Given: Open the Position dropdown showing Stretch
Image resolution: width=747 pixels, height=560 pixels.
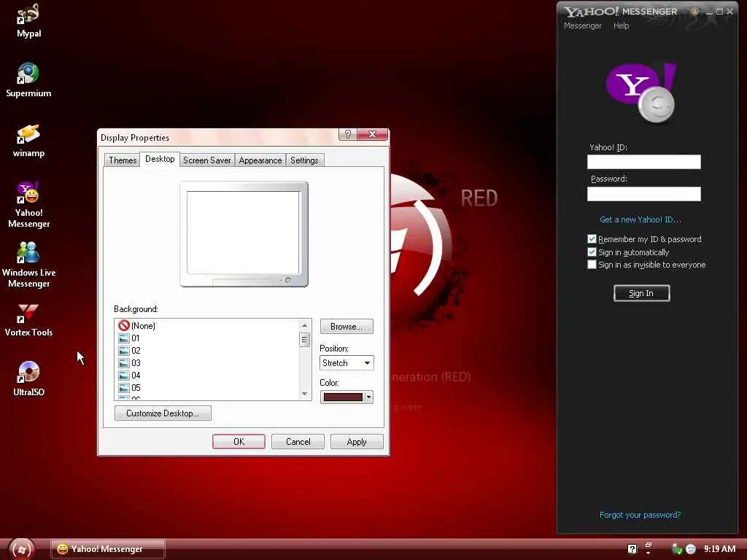Looking at the screenshot, I should coord(347,363).
